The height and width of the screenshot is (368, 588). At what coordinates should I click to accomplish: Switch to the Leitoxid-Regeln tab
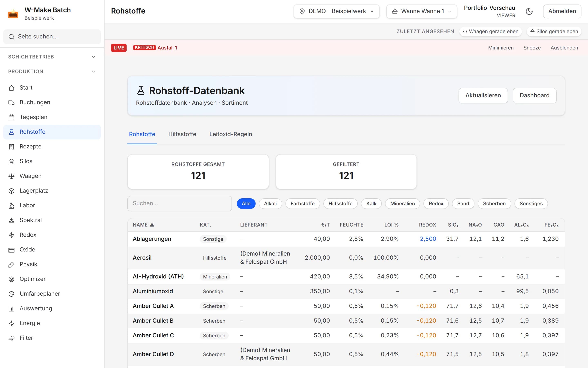pos(231,134)
